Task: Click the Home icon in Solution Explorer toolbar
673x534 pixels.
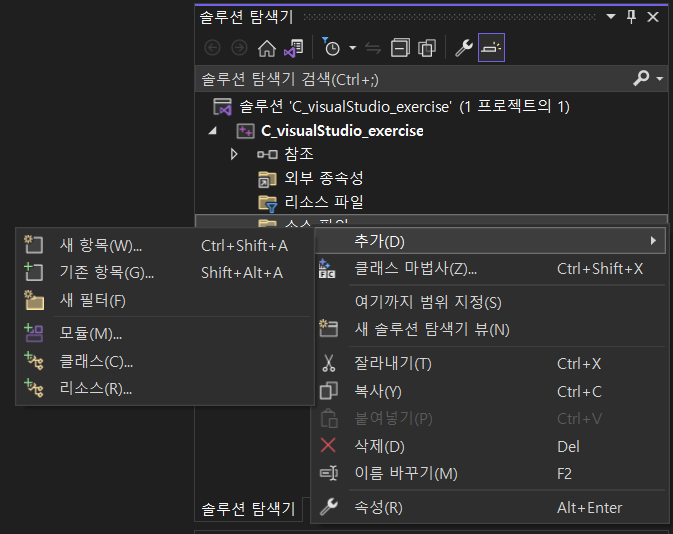Action: [x=266, y=48]
